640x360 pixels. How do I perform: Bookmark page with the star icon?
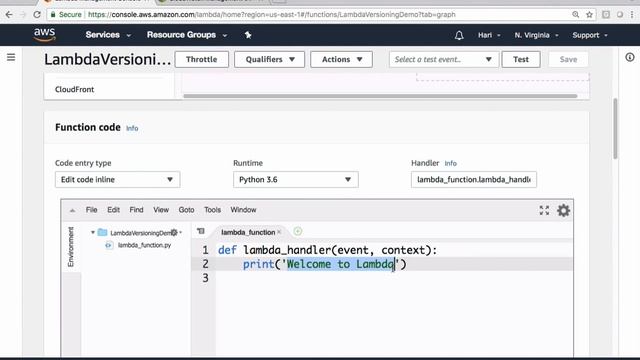[x=589, y=14]
